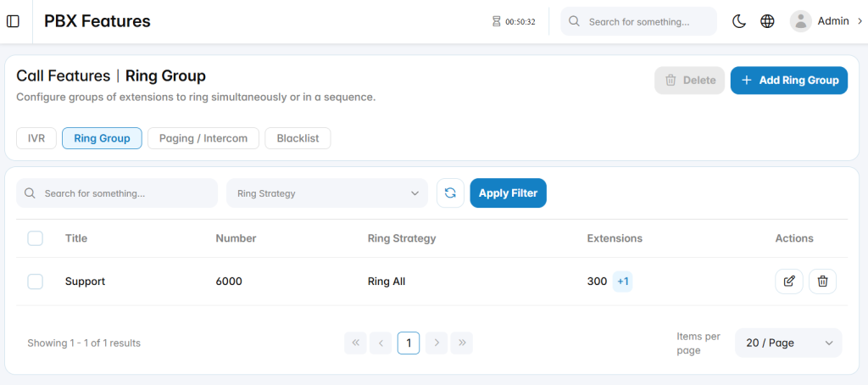
Task: Edit the Support ring group
Action: click(789, 282)
